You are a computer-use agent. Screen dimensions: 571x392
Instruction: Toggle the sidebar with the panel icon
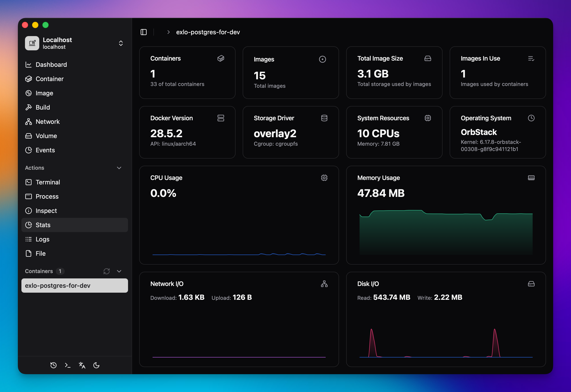(x=143, y=32)
